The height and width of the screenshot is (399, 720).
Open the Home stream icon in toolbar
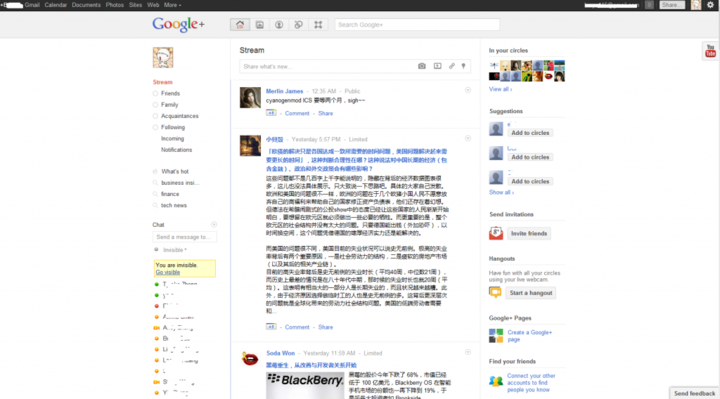(240, 25)
